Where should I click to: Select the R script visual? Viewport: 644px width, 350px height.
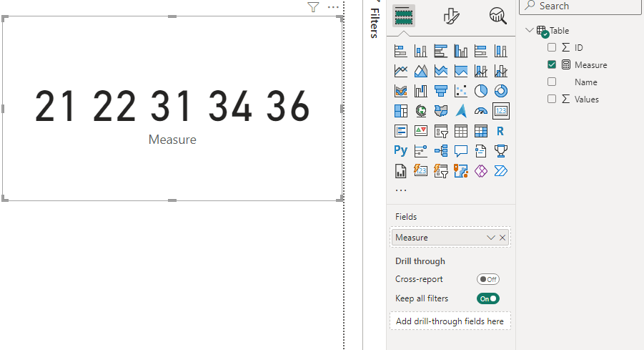(x=500, y=131)
